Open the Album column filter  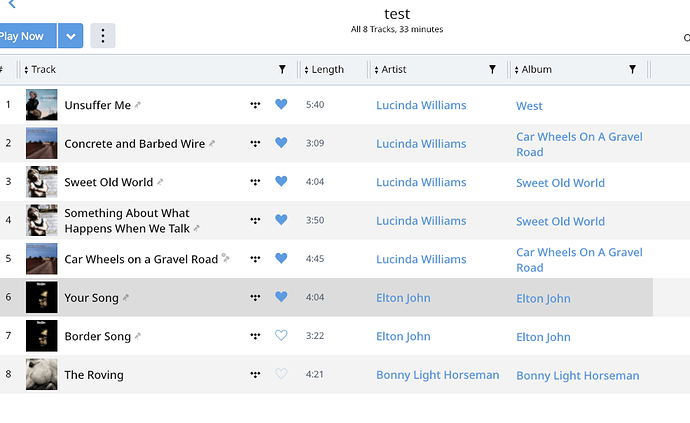tap(632, 70)
